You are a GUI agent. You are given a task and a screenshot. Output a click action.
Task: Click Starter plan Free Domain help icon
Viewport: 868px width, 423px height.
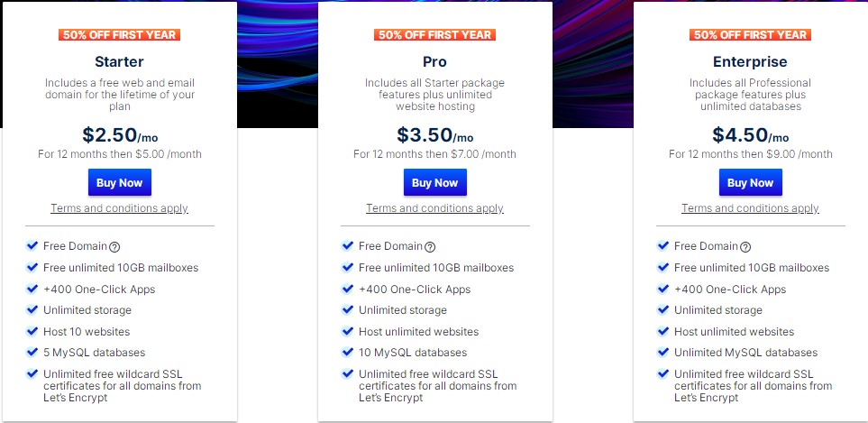(x=114, y=246)
